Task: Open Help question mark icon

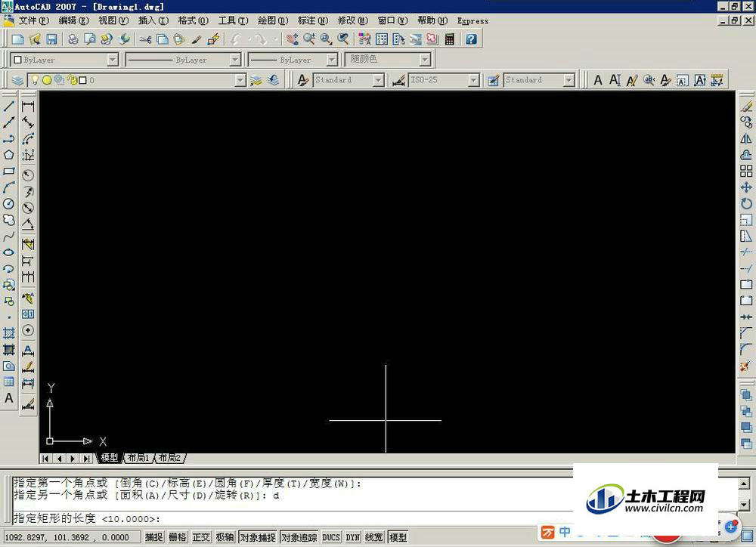Action: [471, 39]
